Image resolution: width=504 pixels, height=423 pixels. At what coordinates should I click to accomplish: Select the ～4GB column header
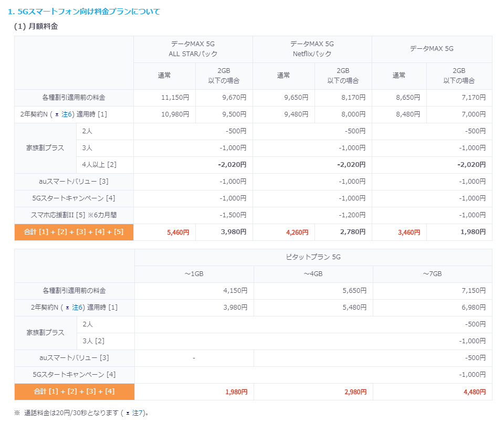coord(313,274)
